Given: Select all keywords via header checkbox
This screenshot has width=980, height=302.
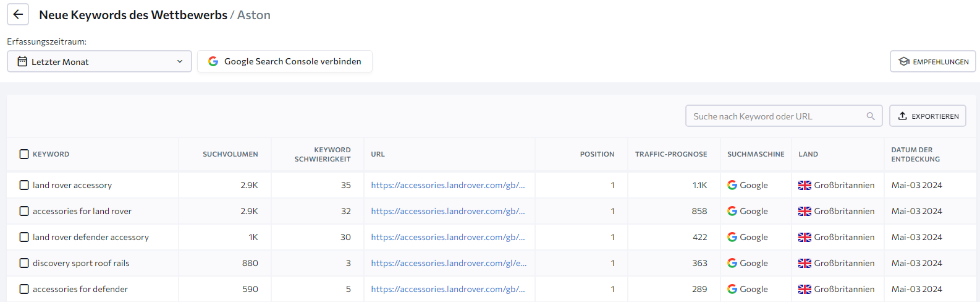Looking at the screenshot, I should pyautogui.click(x=24, y=154).
